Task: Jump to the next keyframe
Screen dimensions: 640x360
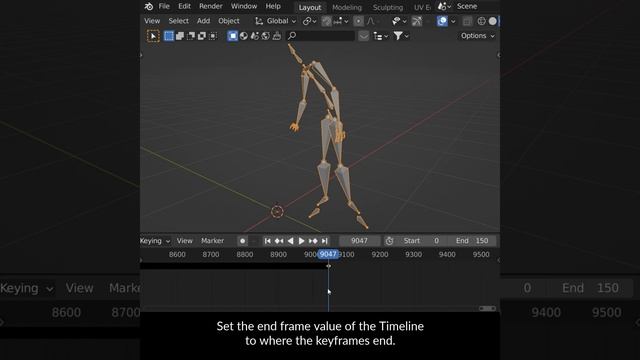Action: pyautogui.click(x=313, y=241)
